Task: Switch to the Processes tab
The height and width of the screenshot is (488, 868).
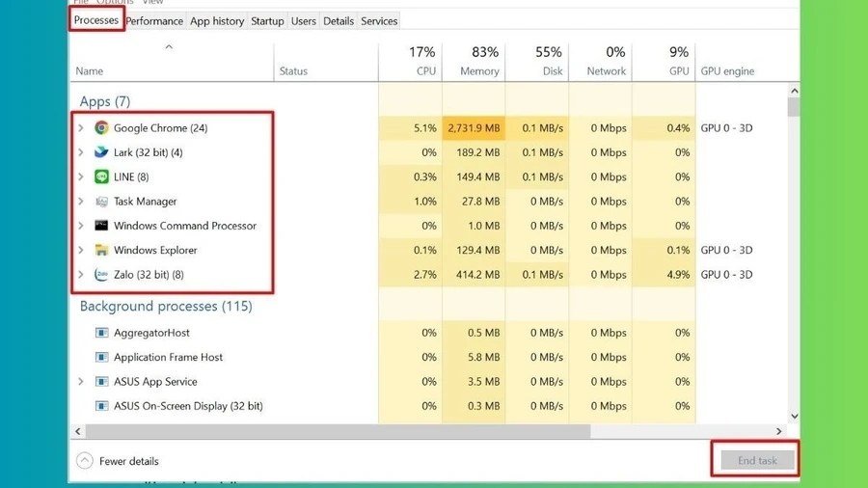Action: (96, 20)
